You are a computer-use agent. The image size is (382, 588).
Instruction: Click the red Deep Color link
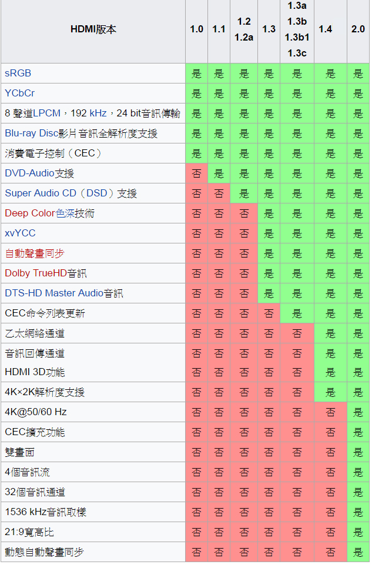coord(30,213)
